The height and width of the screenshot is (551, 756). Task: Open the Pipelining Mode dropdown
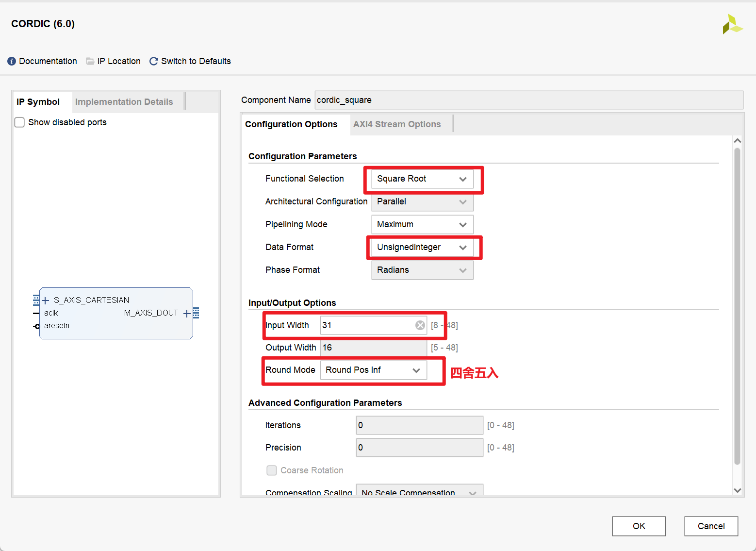click(422, 224)
